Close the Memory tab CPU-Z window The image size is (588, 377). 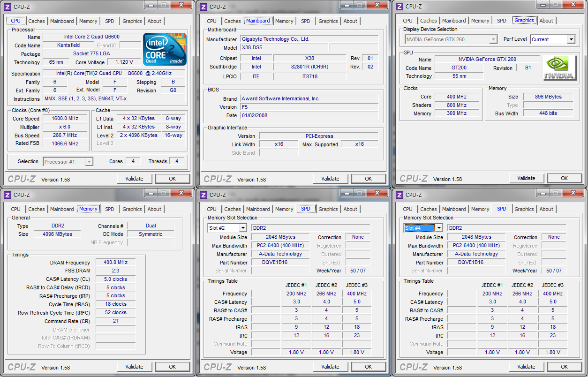pyautogui.click(x=181, y=193)
